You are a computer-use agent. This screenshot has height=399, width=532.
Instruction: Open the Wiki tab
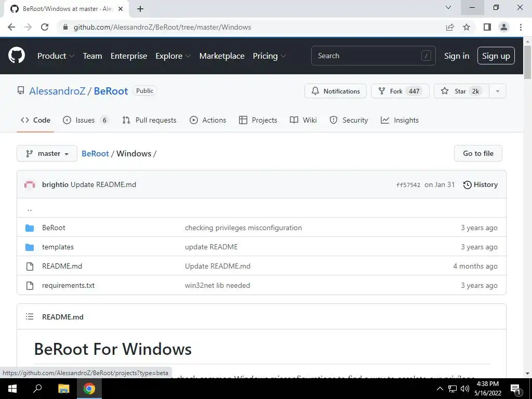[303, 120]
